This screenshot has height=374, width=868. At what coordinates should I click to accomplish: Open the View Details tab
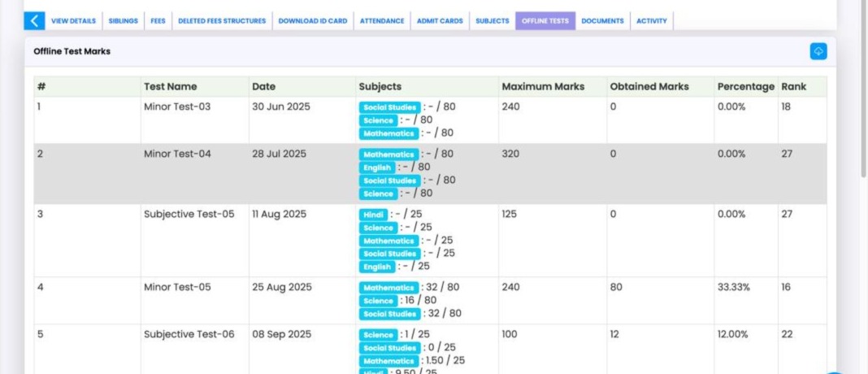[x=74, y=21]
